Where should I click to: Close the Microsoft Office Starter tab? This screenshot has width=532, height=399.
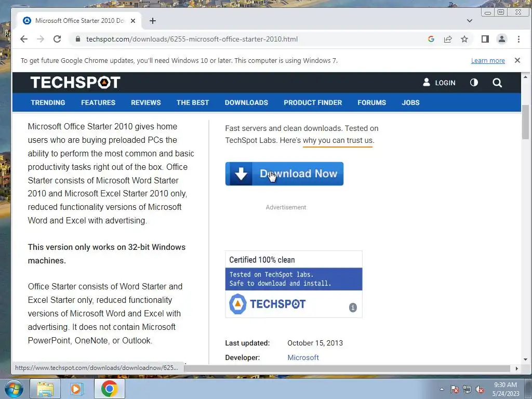tap(133, 21)
